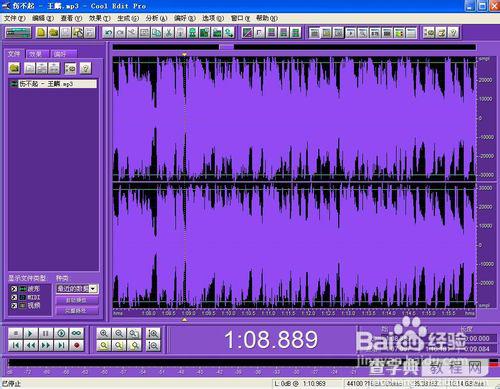Click the 44100 sample rate status field
This screenshot has height=389, width=500.
pos(373,384)
